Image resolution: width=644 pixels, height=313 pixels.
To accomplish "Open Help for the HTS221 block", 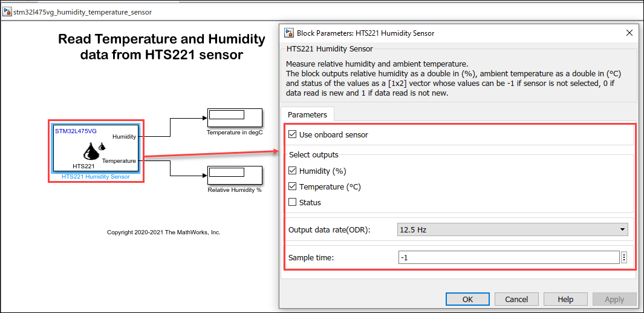I will [565, 299].
